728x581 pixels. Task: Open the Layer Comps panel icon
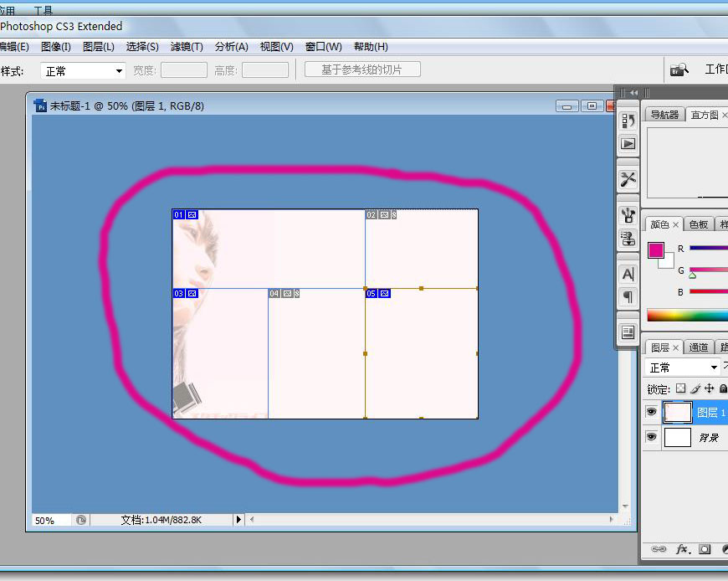(x=628, y=332)
